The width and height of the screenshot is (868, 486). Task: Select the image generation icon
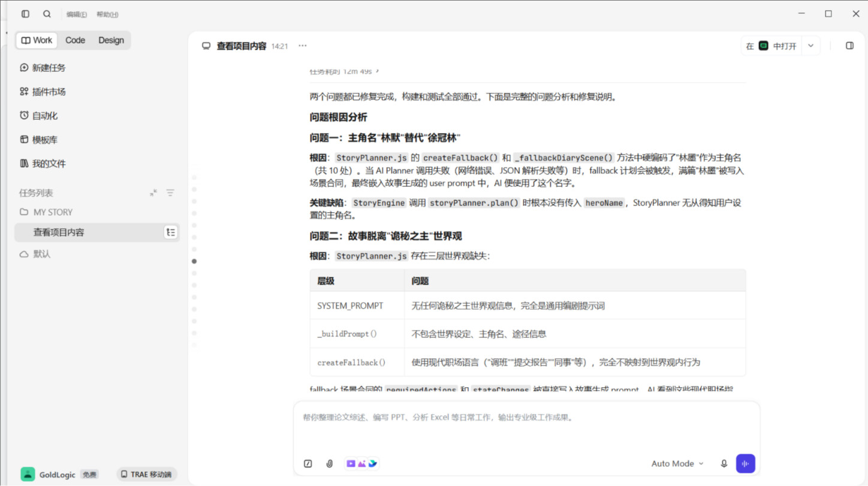tap(361, 464)
